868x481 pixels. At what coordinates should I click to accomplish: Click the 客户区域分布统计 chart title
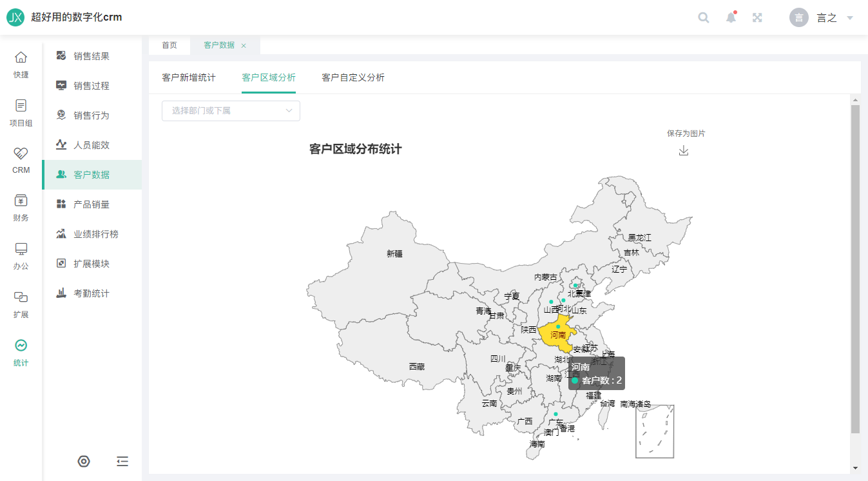coord(356,150)
